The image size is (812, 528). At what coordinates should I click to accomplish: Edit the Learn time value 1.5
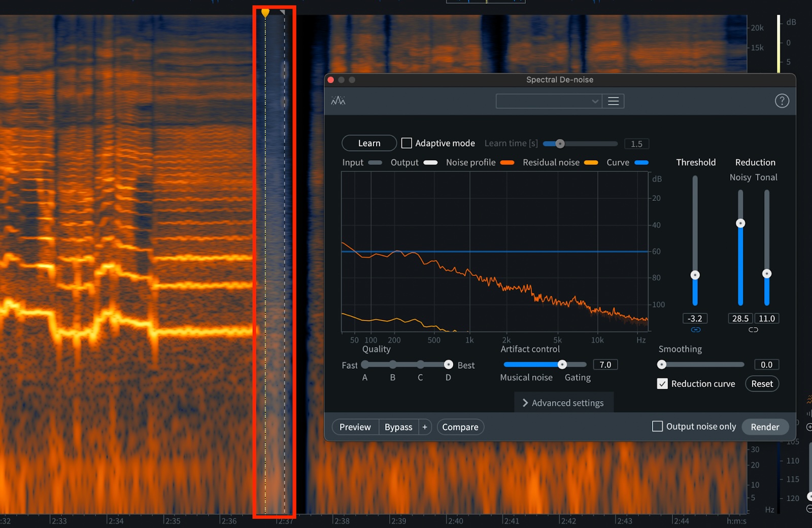point(636,144)
